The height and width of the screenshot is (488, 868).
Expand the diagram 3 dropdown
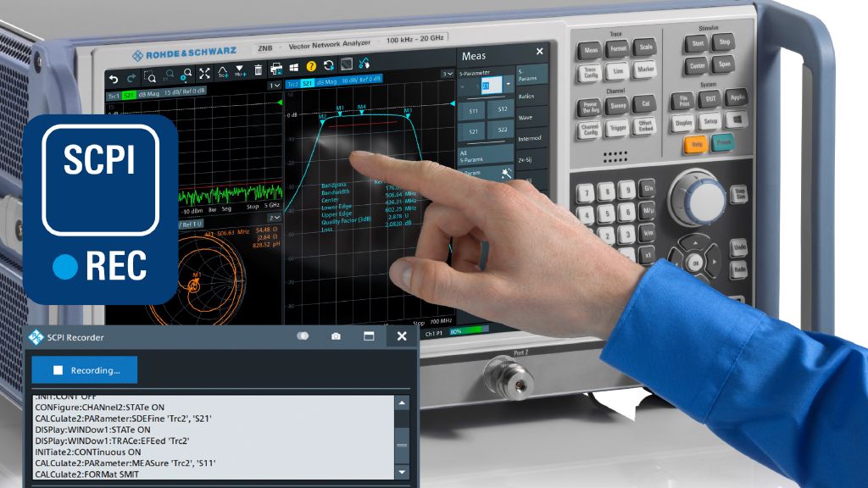point(447,75)
